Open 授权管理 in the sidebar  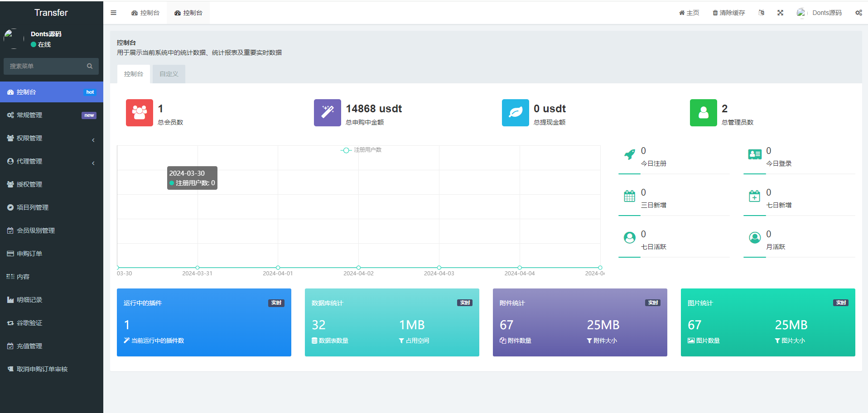point(52,184)
